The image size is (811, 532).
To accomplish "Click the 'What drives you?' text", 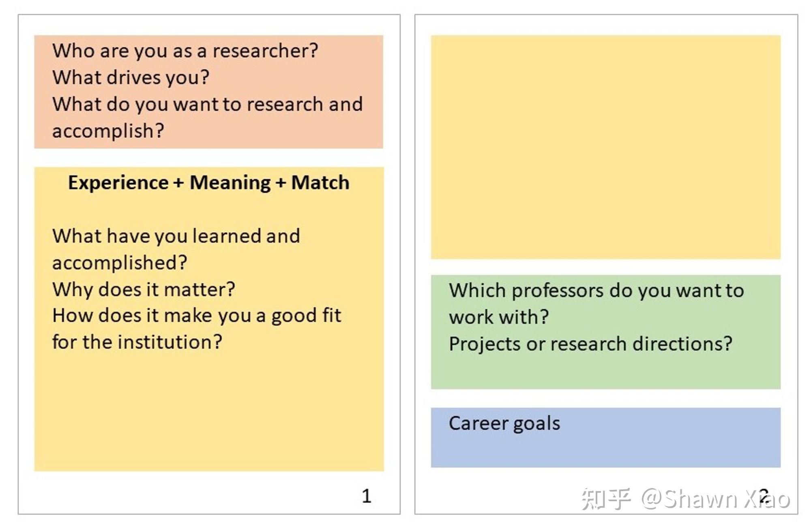I will click(x=131, y=77).
